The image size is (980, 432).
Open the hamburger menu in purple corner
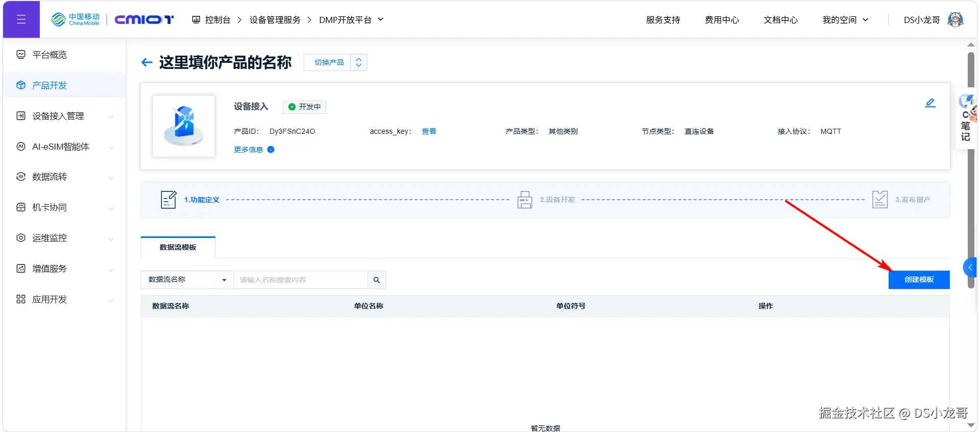21,19
